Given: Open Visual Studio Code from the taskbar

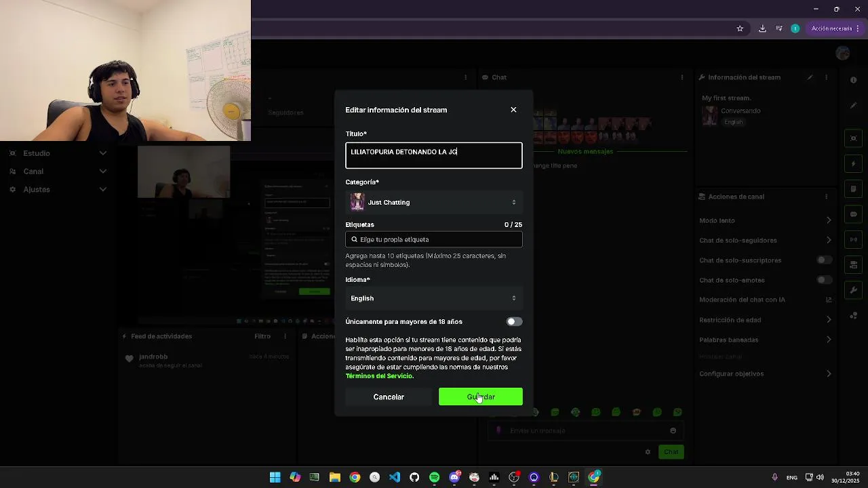Looking at the screenshot, I should 395,477.
